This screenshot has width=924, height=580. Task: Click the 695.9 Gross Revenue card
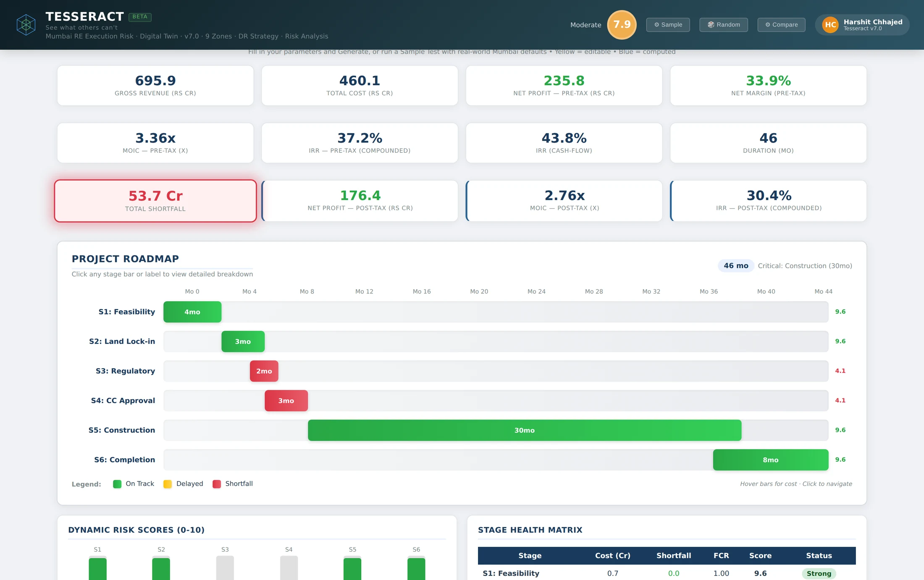[x=155, y=86]
